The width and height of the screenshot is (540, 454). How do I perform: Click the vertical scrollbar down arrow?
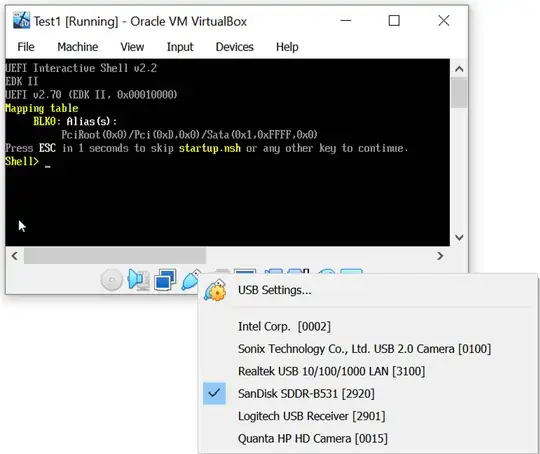(x=459, y=237)
